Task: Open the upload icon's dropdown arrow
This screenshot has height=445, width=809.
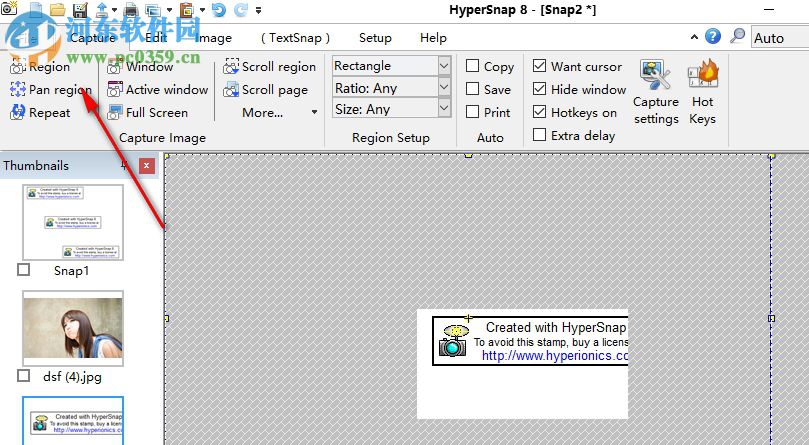Action: (x=114, y=10)
